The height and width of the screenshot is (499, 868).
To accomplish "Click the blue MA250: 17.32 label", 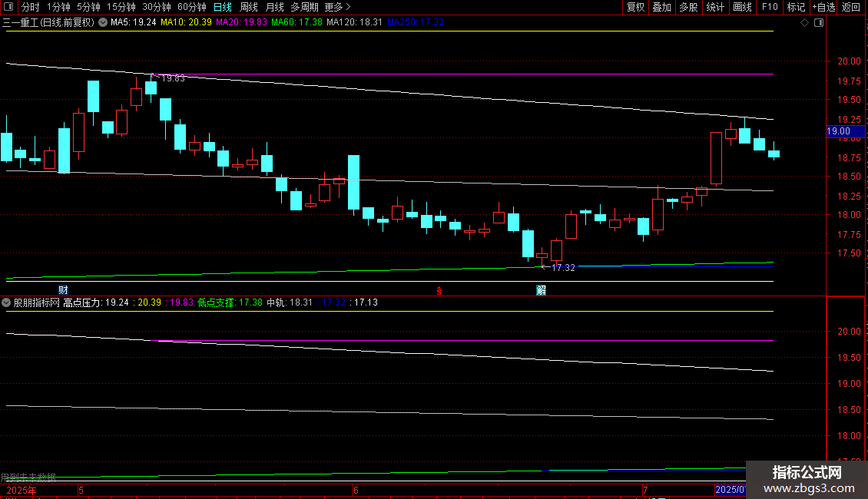I will tap(416, 23).
